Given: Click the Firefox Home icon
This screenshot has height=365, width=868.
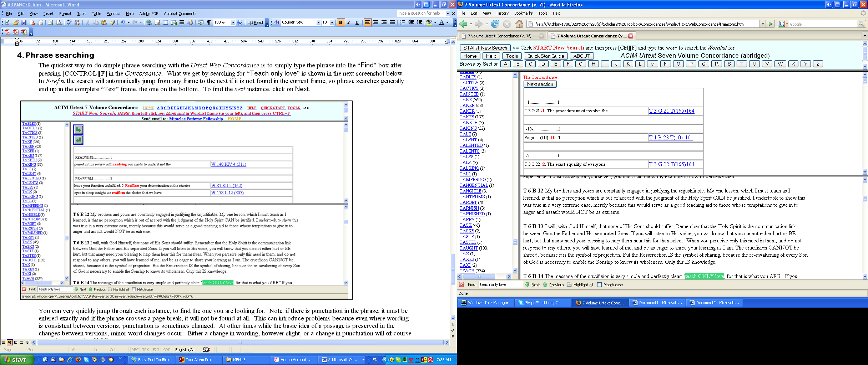Looking at the screenshot, I should coord(519,24).
